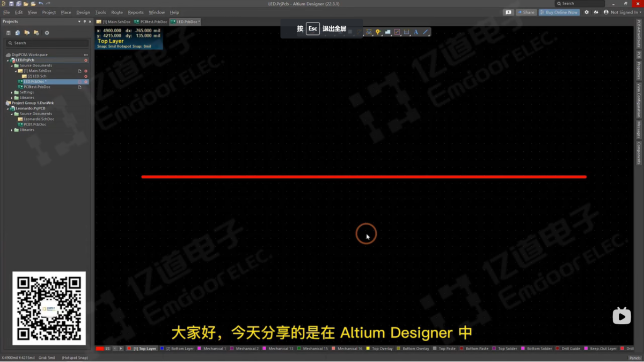
Task: Expand Libraries folder under LED.PrjPcb
Action: coord(12,98)
